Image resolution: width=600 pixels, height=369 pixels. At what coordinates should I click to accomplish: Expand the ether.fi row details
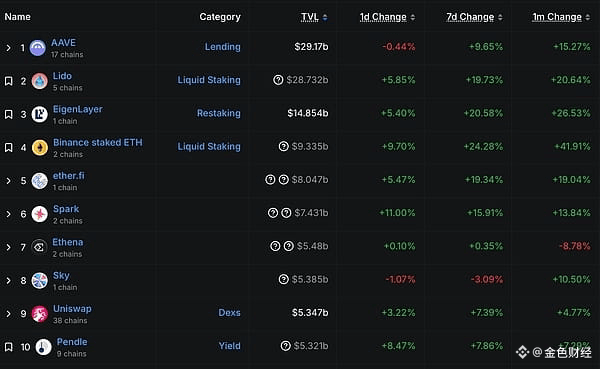pyautogui.click(x=8, y=181)
